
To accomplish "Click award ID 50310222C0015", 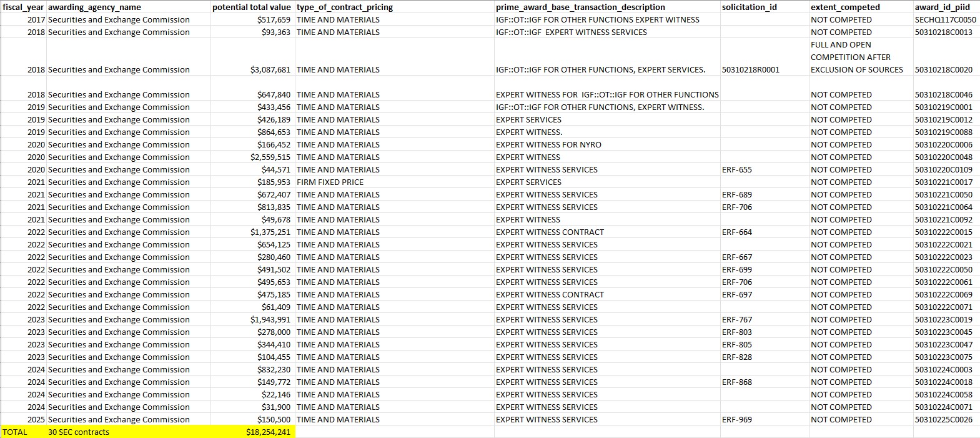I will click(946, 232).
